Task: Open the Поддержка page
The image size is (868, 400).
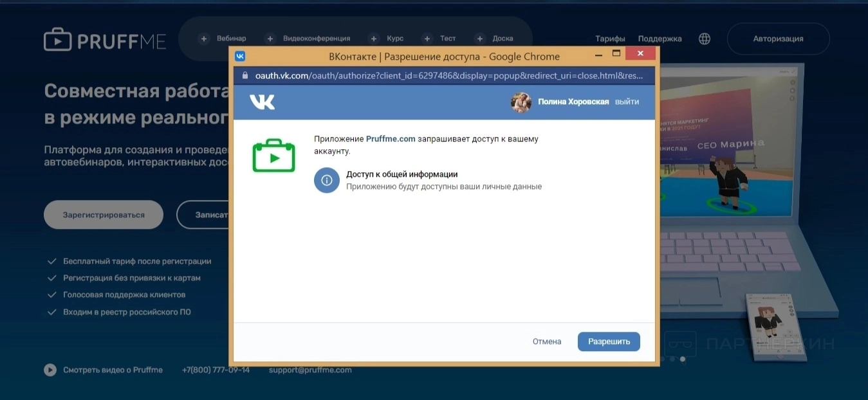Action: 660,39
